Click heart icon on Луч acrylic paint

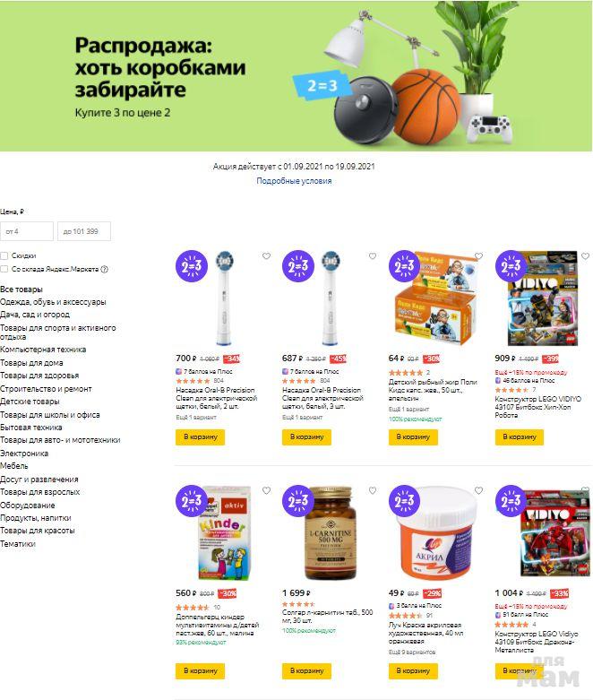tap(478, 490)
